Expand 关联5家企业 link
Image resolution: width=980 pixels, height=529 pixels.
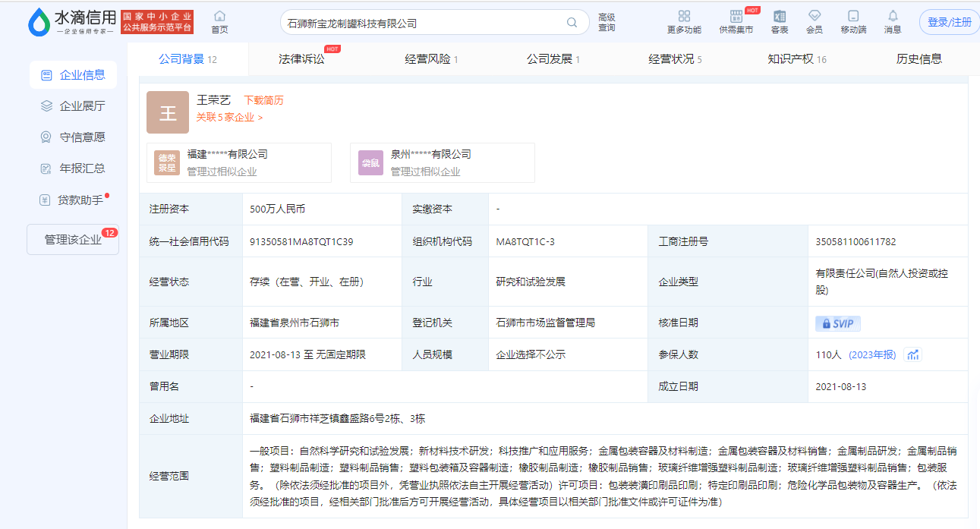pos(229,118)
